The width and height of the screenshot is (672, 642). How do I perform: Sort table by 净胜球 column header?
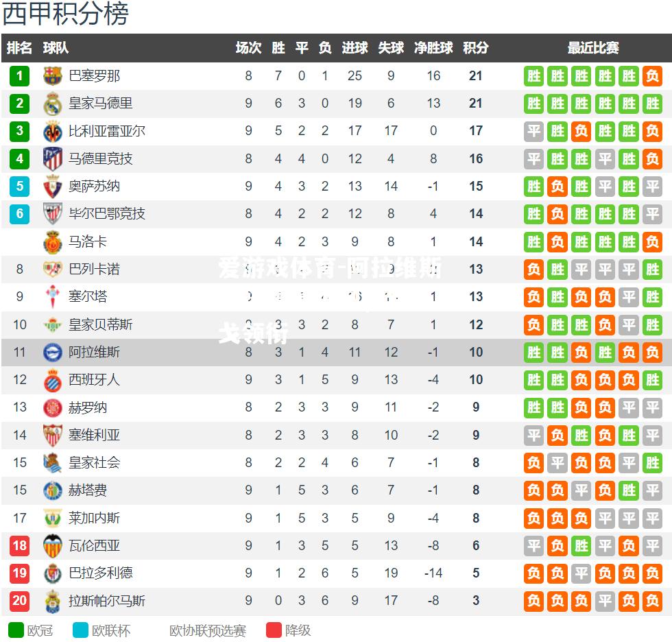(x=433, y=47)
